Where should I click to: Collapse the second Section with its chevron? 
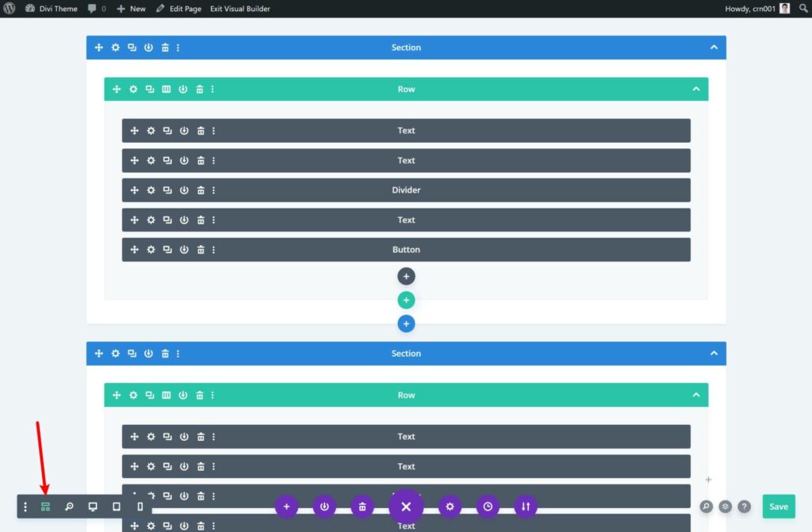tap(714, 354)
